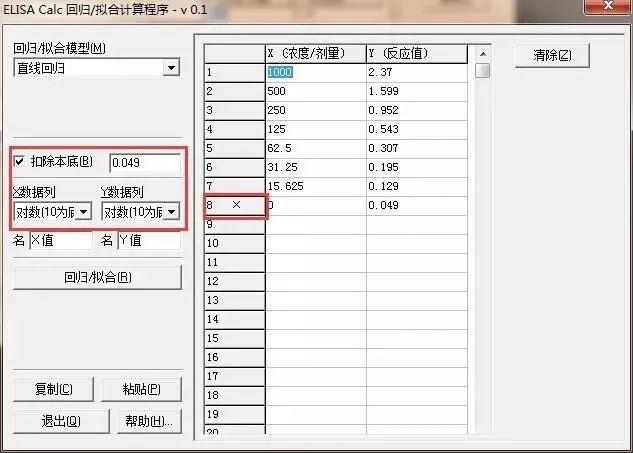Click the empty X cell in row 9
Viewport: 633px width, 453px height.
coord(316,224)
